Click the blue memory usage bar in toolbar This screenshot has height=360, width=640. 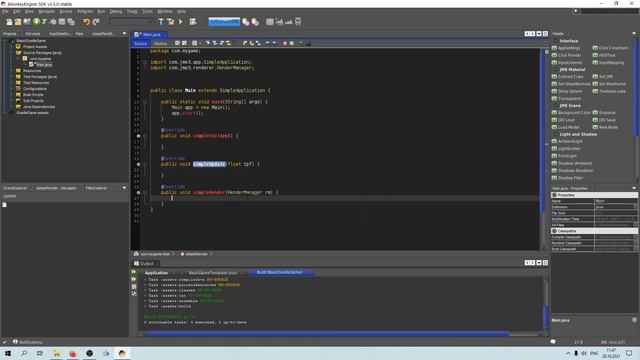click(224, 22)
